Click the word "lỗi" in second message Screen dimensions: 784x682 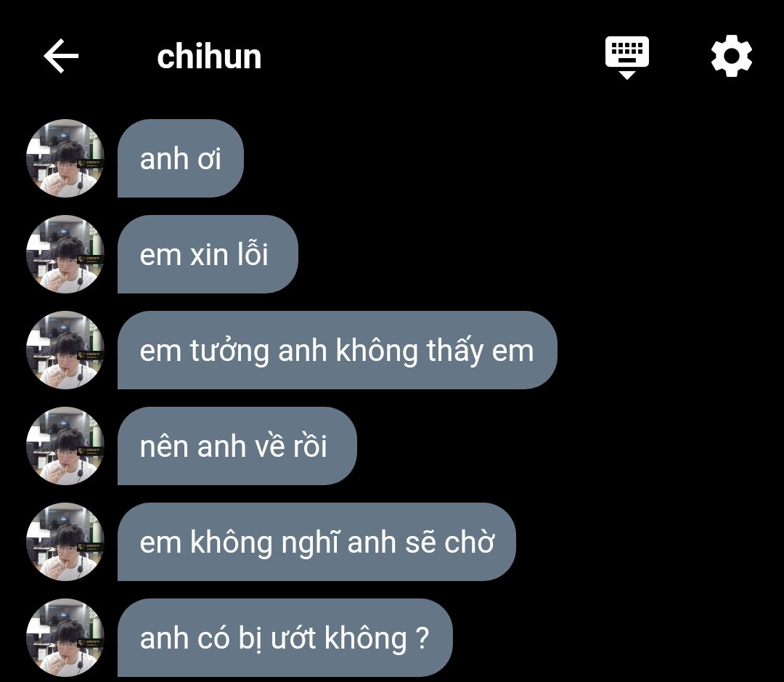(x=253, y=253)
